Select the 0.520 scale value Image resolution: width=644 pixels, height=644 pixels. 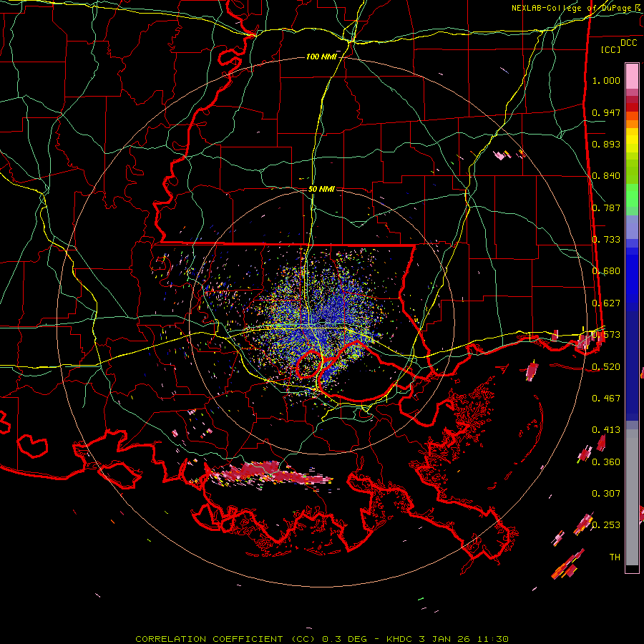pyautogui.click(x=606, y=366)
